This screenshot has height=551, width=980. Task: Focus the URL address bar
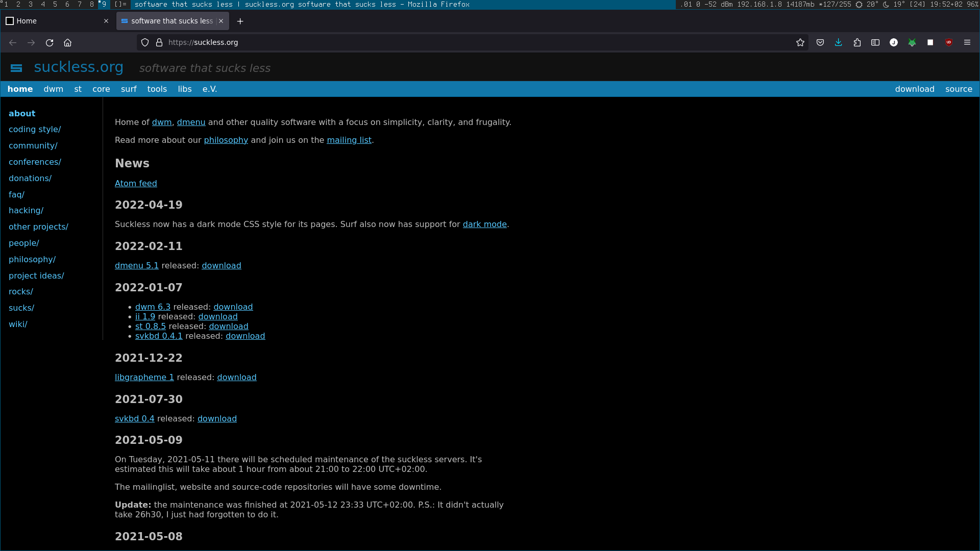coord(472,43)
